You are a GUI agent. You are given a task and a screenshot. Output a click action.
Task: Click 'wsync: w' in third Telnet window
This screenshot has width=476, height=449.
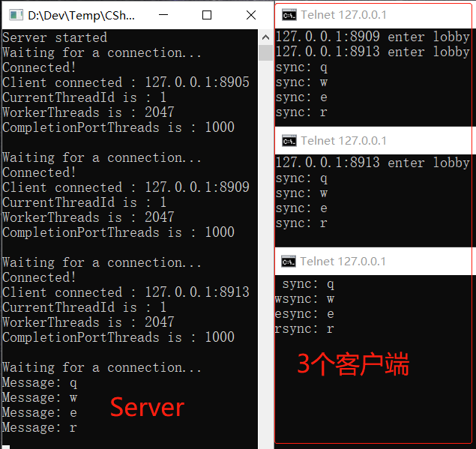click(x=304, y=299)
